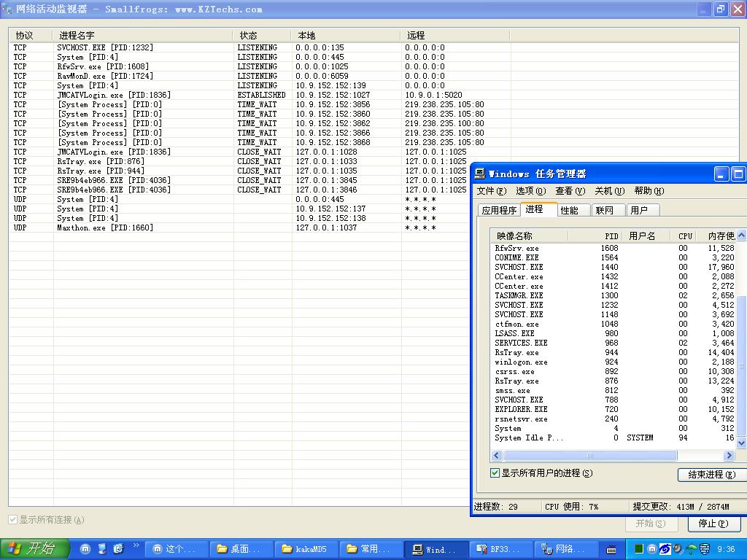747x560 pixels.
Task: Click the 停止(P) button
Action: click(713, 524)
